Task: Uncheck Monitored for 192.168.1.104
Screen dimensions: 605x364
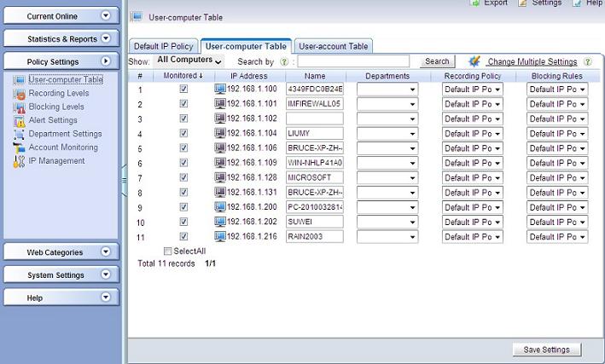Action: pyautogui.click(x=183, y=133)
